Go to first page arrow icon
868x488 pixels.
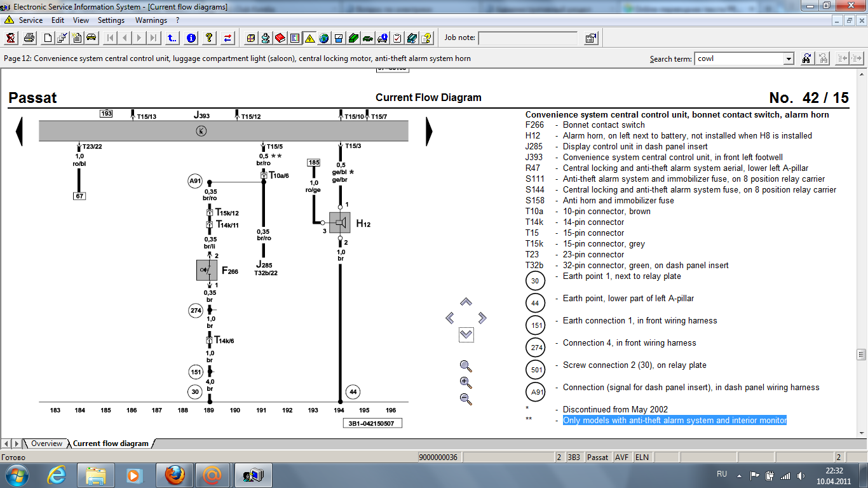[x=110, y=38]
